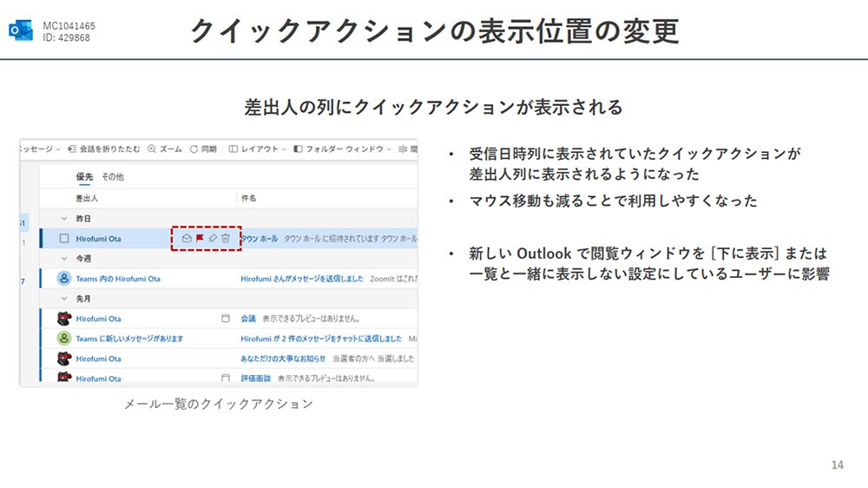Select the 優先 inbox tab
868x488 pixels.
point(84,176)
